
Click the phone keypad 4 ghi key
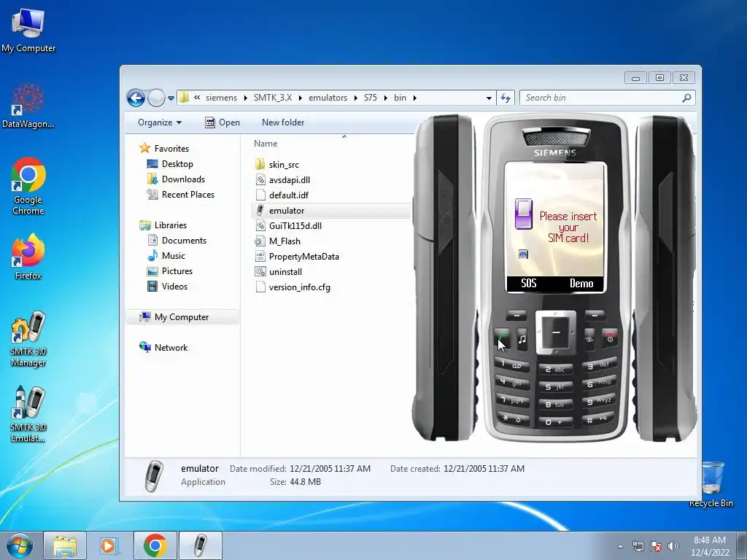[x=511, y=382]
